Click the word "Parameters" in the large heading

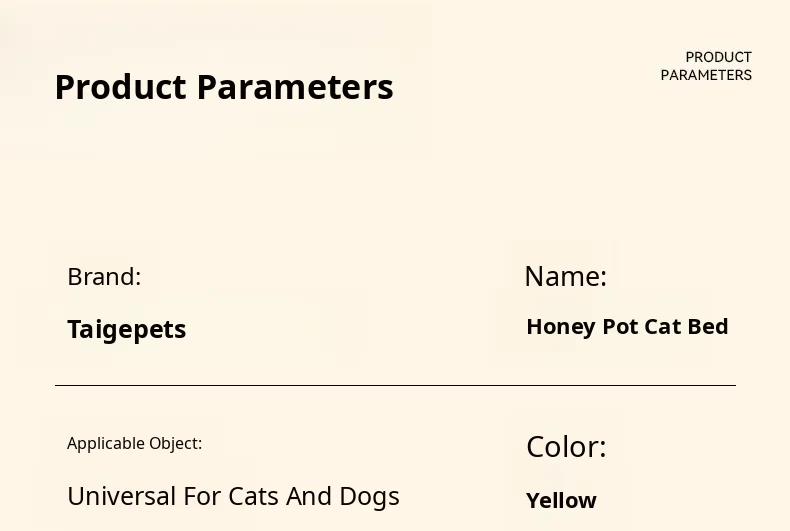coord(295,88)
